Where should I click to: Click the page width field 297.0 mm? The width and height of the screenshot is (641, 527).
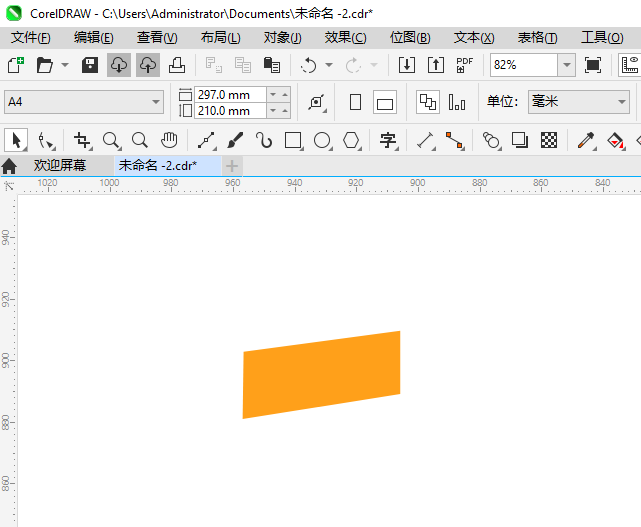click(x=230, y=95)
